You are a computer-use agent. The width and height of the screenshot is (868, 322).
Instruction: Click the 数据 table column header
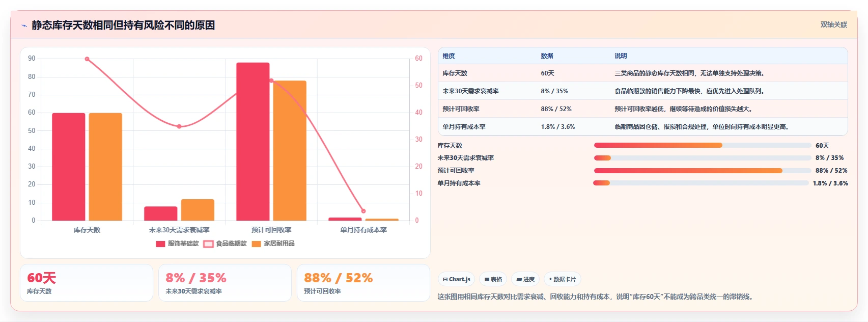click(547, 56)
